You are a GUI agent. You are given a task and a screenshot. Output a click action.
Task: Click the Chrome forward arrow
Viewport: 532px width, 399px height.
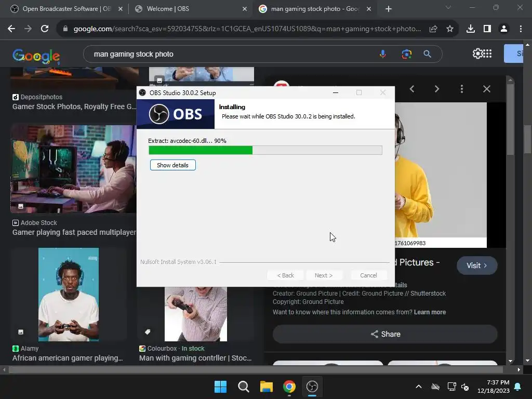click(28, 29)
